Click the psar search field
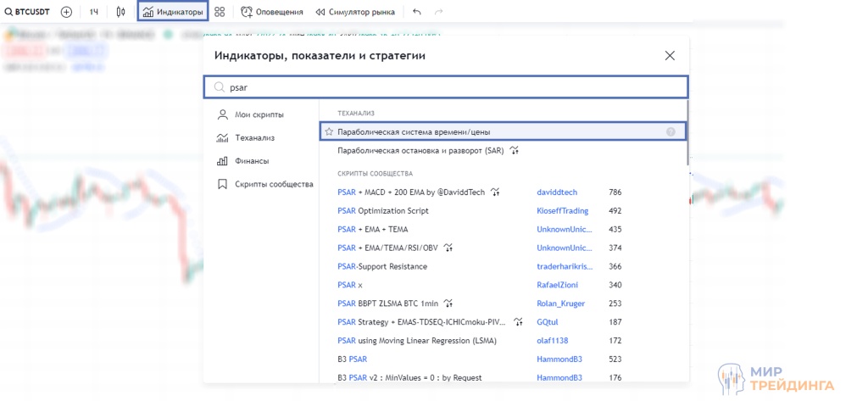The image size is (868, 401). [x=449, y=86]
